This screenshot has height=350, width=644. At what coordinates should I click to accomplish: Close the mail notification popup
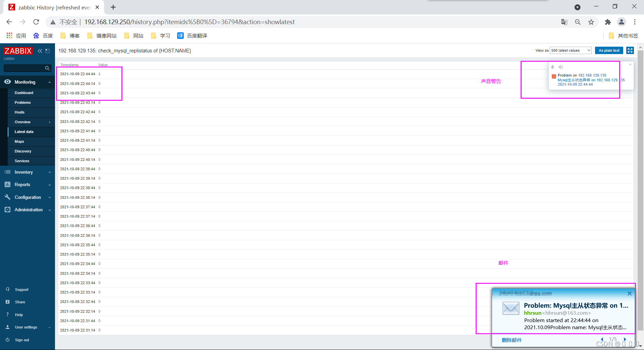[x=630, y=294]
